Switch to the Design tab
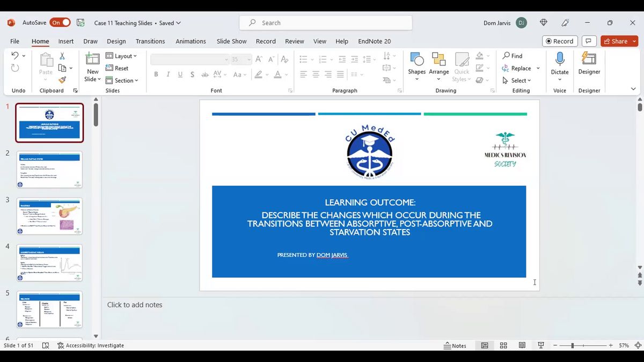 tap(116, 41)
